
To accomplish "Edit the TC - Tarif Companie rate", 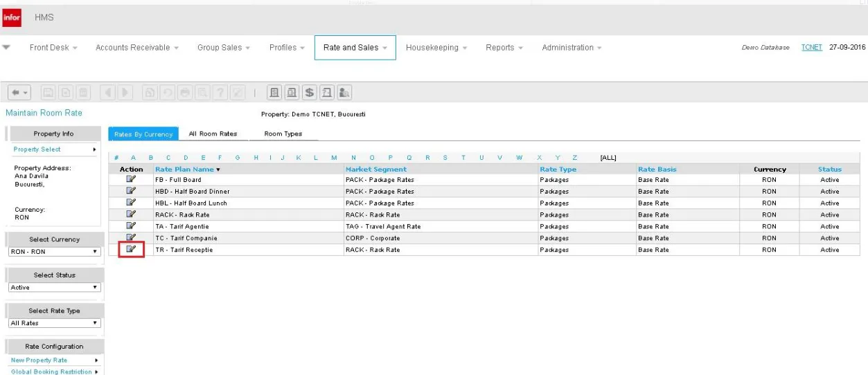I will [131, 237].
